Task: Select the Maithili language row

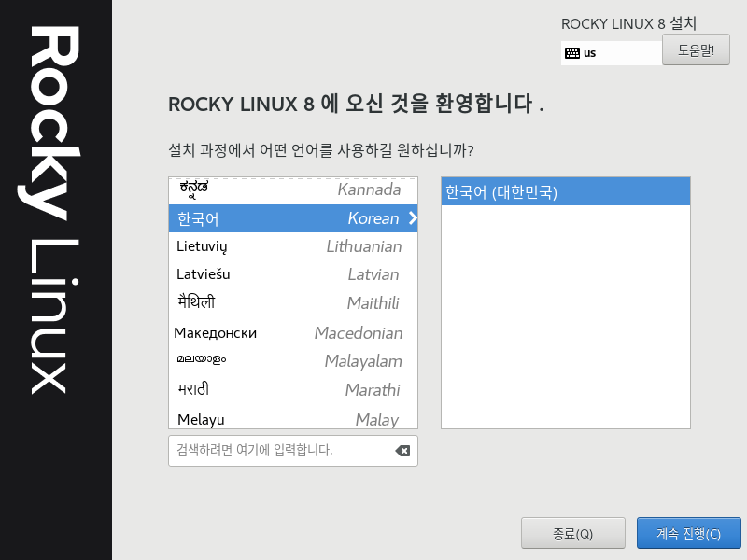Action: [x=293, y=302]
